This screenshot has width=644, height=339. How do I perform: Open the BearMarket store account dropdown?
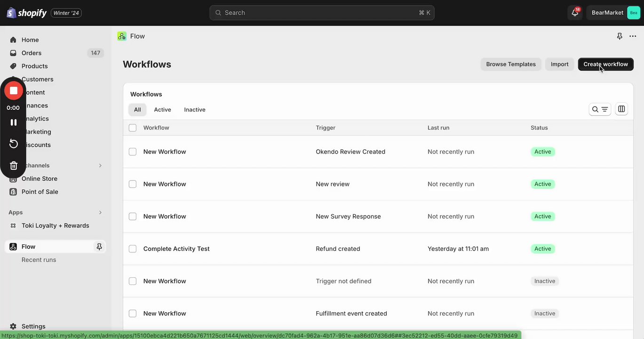(613, 13)
